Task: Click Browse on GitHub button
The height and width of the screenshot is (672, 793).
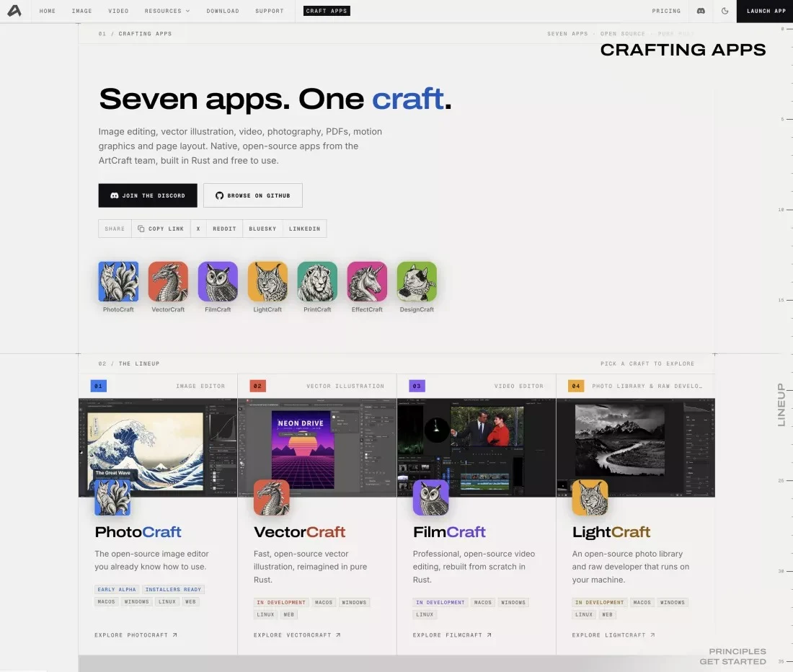Action: (253, 195)
